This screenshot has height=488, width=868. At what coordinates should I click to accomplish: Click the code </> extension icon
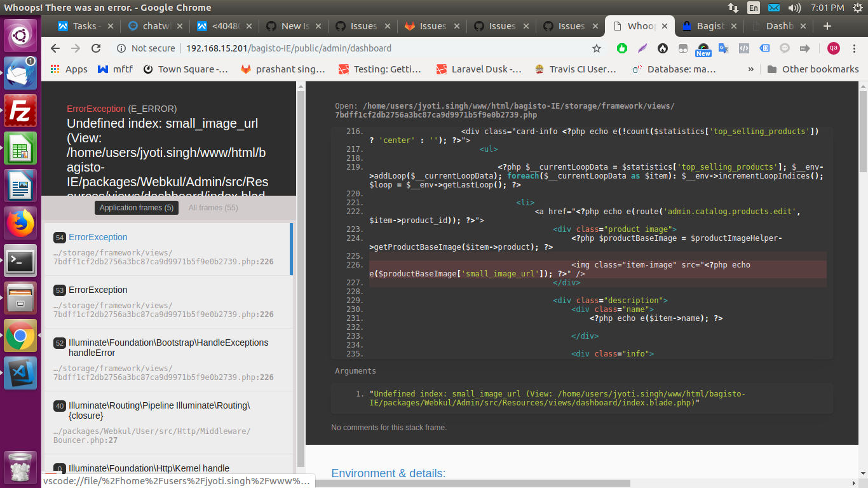(743, 48)
